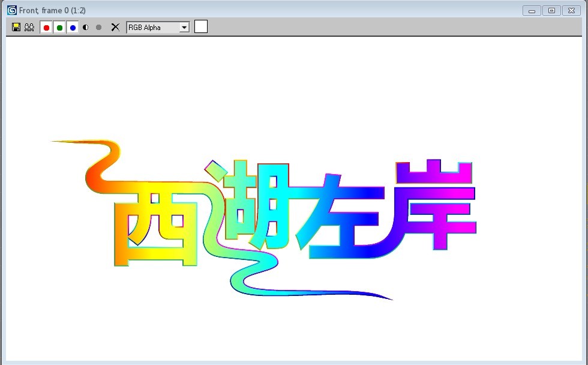Toggle the red channel display

pos(46,27)
